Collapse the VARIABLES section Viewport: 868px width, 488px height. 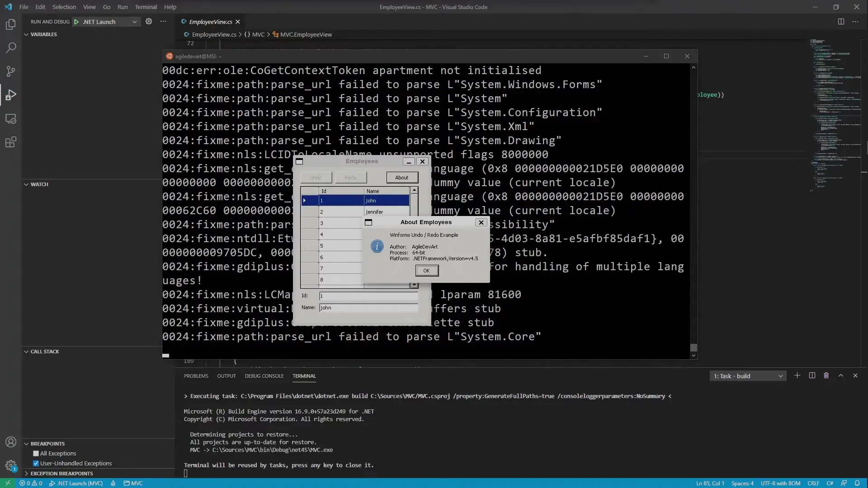coord(43,34)
